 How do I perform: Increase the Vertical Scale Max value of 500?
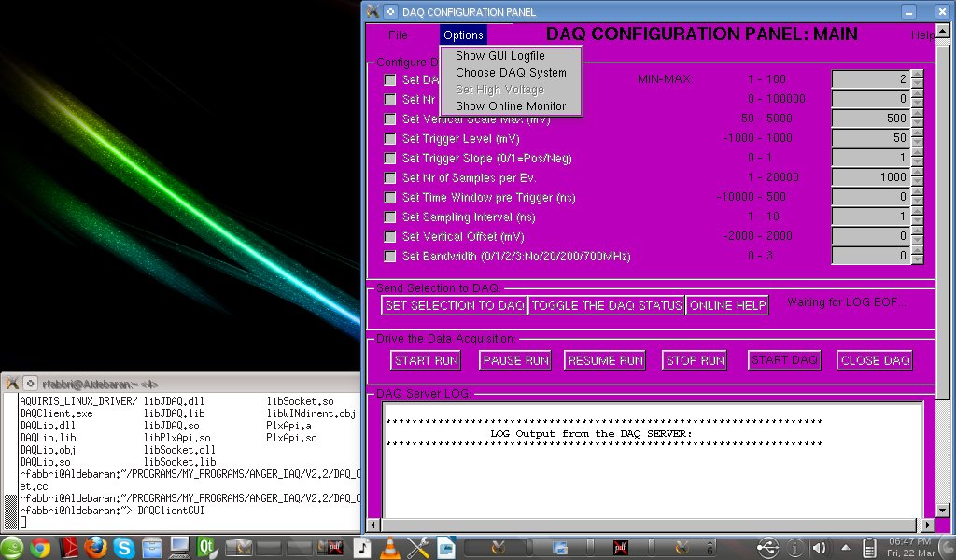(917, 114)
